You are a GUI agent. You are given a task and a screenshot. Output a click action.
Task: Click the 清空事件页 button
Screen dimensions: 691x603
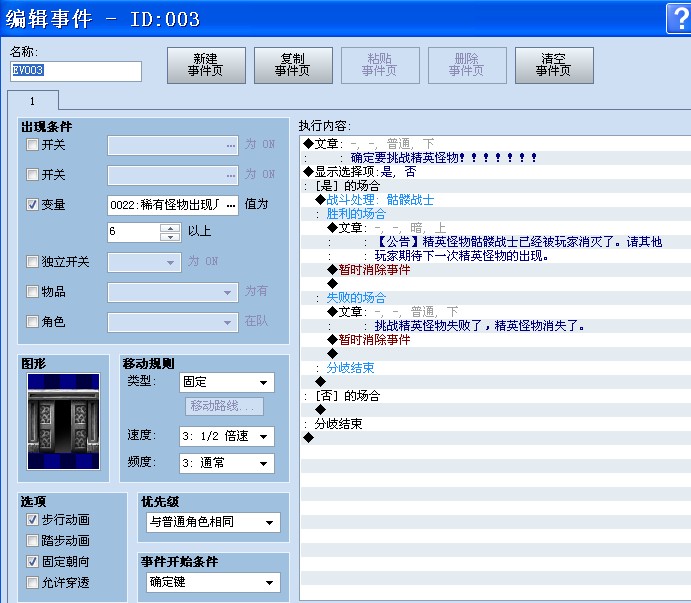pyautogui.click(x=554, y=65)
